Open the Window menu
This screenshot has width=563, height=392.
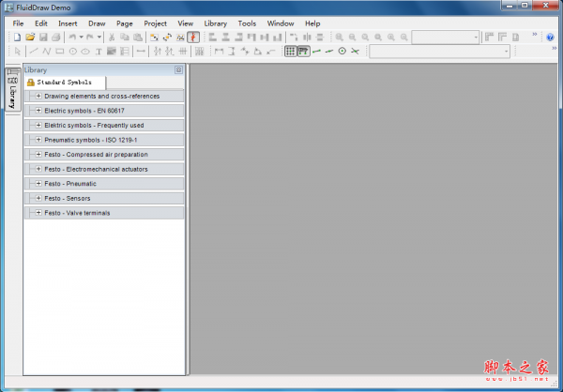pos(281,23)
